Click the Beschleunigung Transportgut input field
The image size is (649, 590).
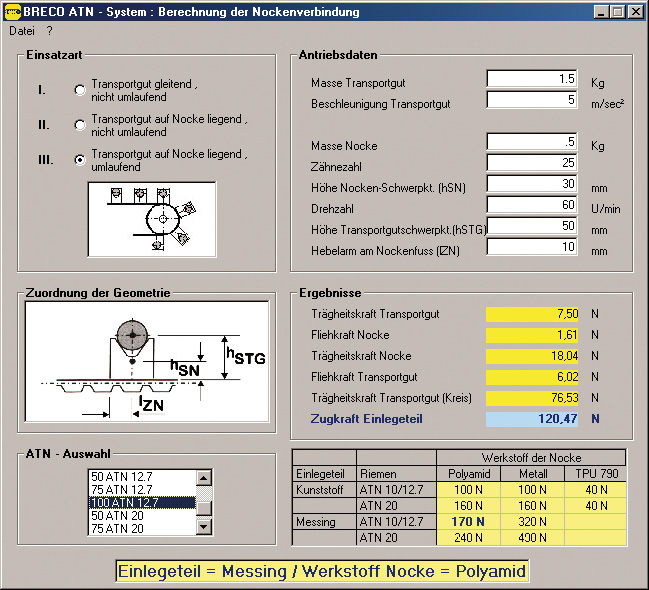(532, 100)
